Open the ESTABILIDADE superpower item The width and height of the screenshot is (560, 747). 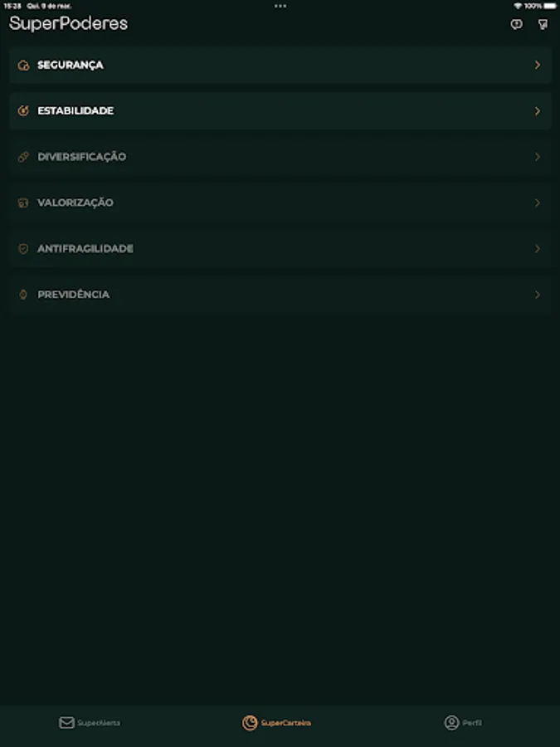[x=280, y=111]
